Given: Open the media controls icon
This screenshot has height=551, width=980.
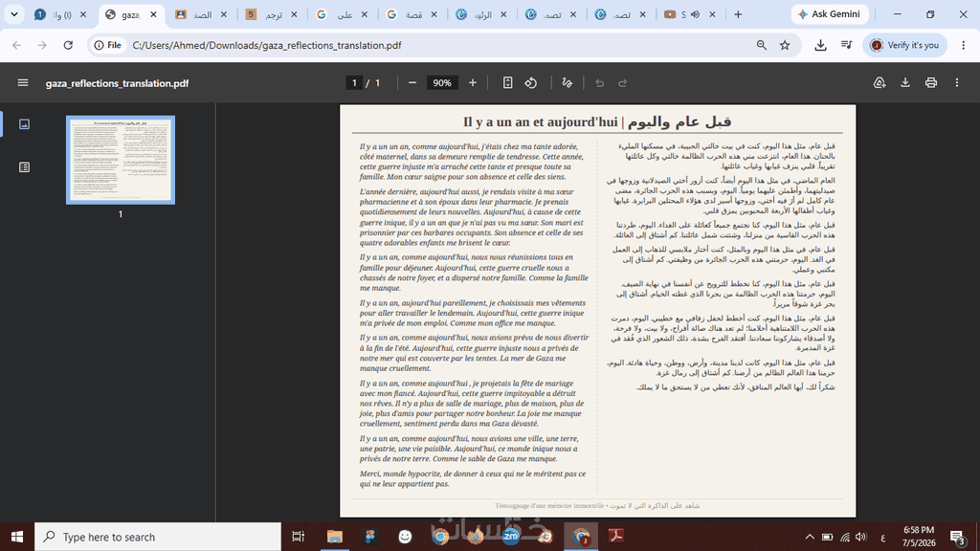Looking at the screenshot, I should coord(846,45).
